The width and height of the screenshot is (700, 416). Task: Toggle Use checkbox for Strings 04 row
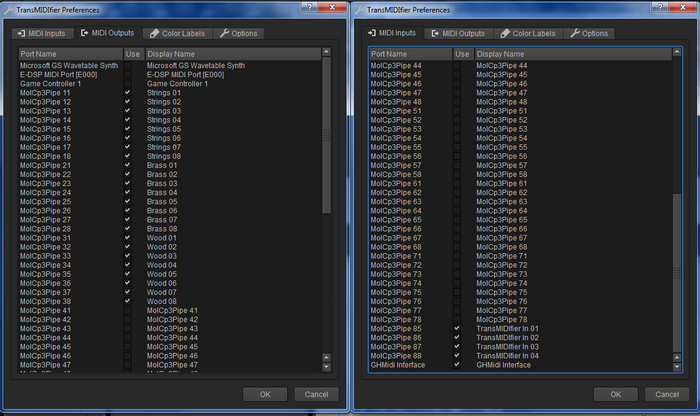(x=128, y=120)
